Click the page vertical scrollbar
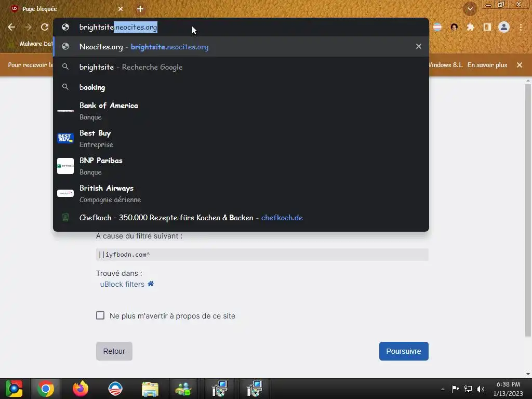The height and width of the screenshot is (399, 532). coord(528,210)
